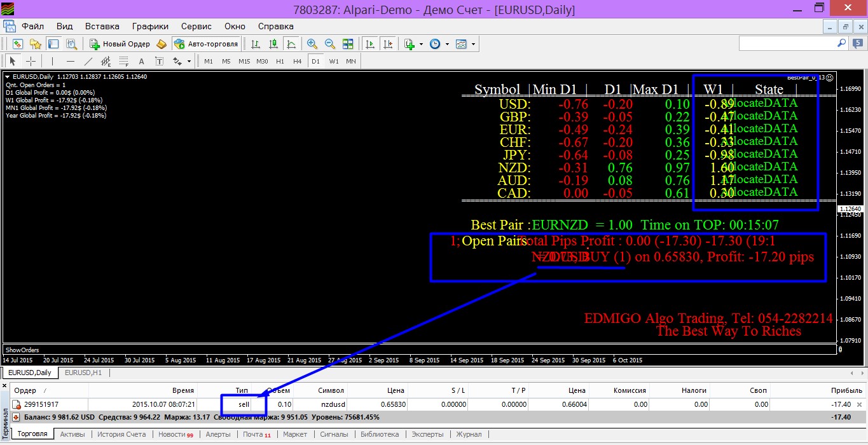Open the Эксперты terminal tab
Screen dimensions: 868x445
(x=427, y=434)
